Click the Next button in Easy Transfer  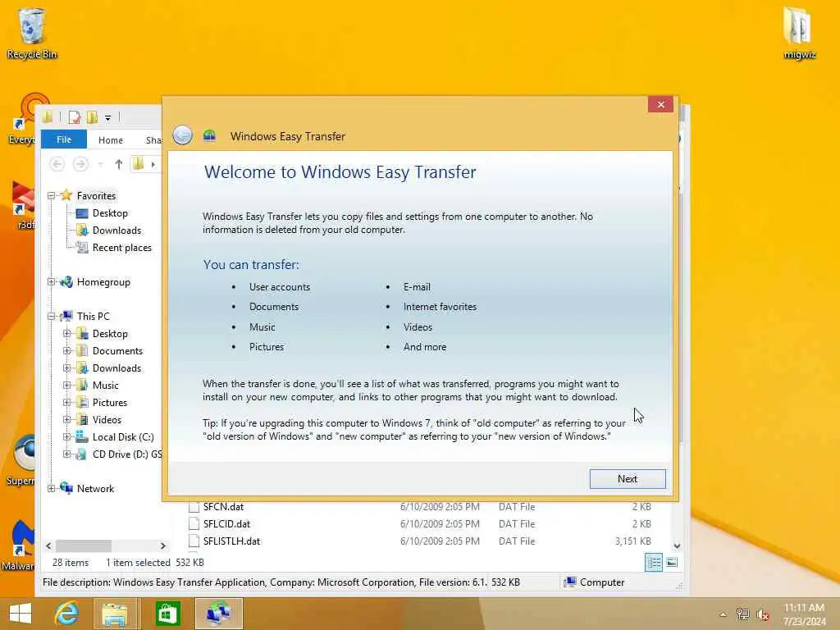pyautogui.click(x=628, y=479)
